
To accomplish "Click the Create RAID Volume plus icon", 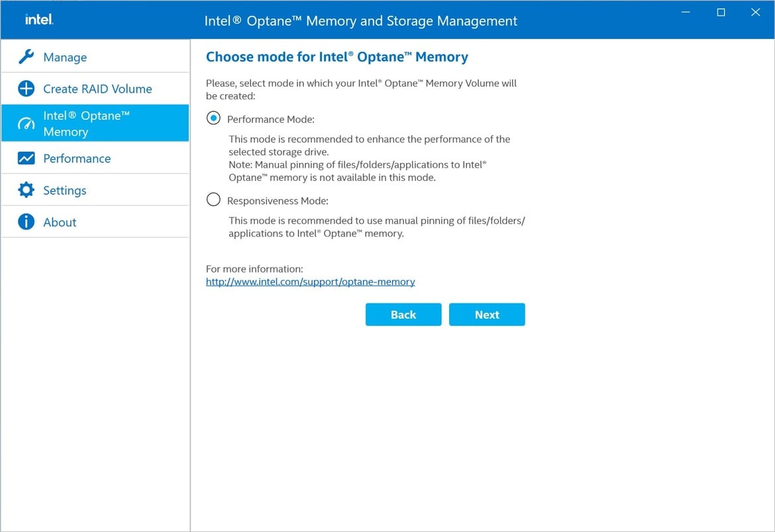I will [26, 89].
